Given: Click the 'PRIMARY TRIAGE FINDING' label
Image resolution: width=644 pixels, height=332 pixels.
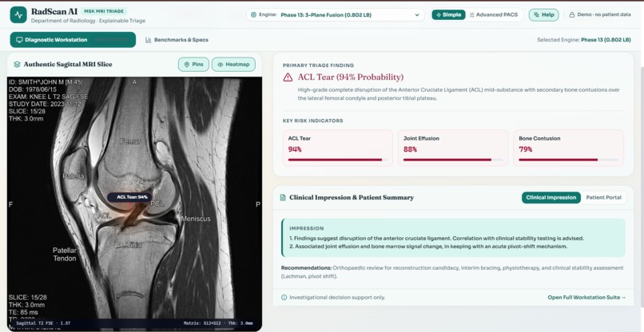Looking at the screenshot, I should tap(318, 65).
